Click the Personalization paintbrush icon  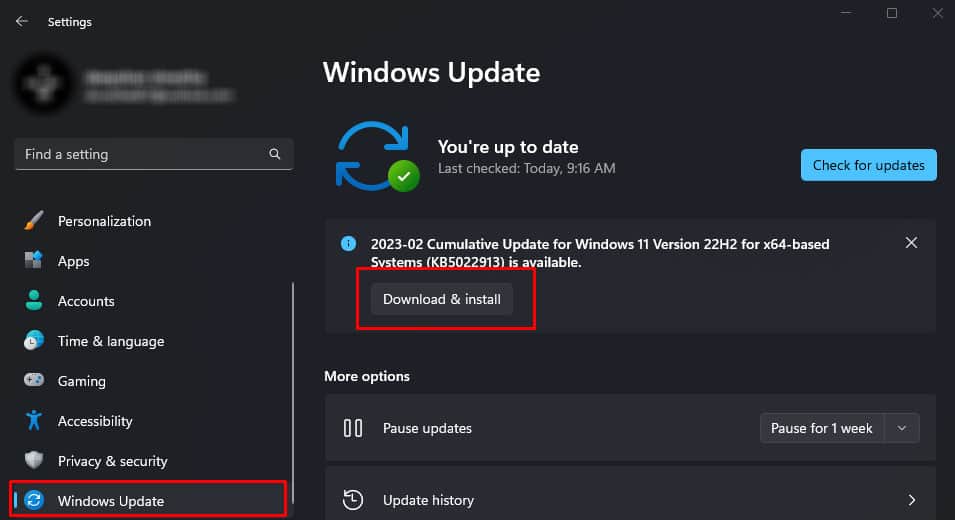point(34,220)
